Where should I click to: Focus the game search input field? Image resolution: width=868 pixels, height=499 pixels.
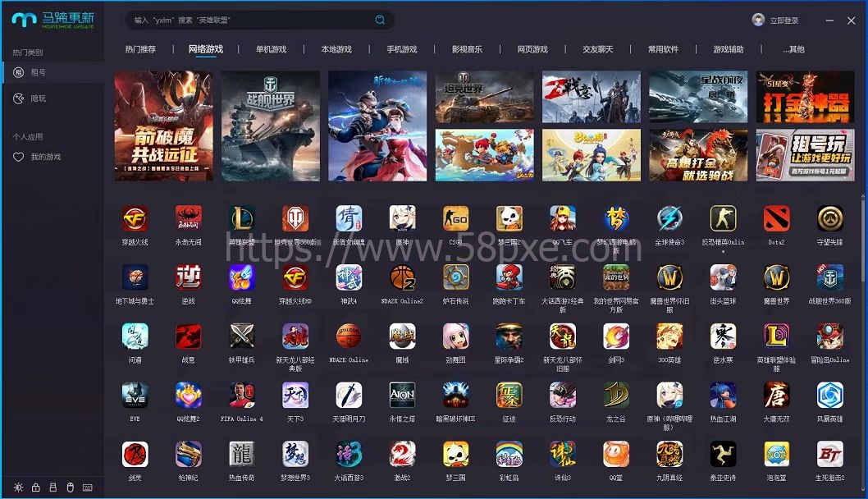point(259,20)
